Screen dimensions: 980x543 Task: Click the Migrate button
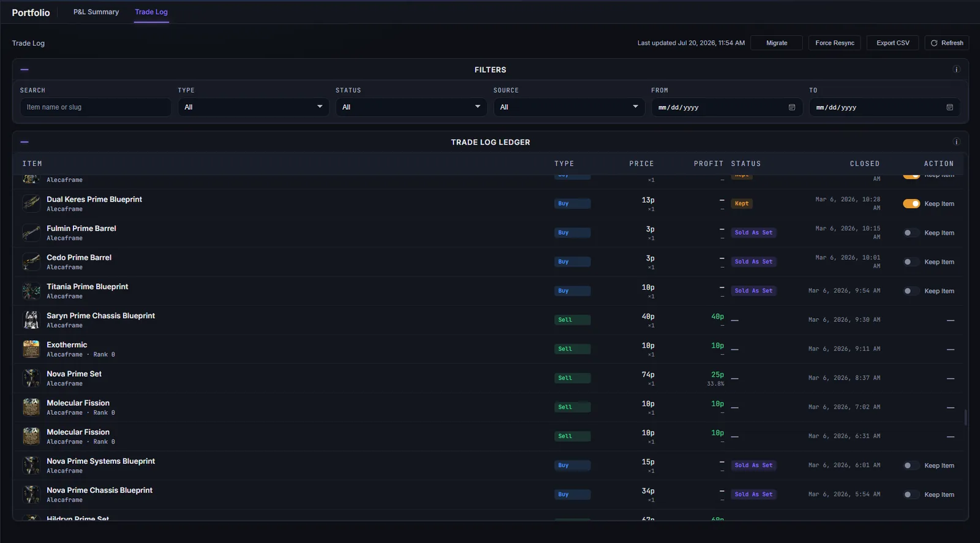(777, 43)
